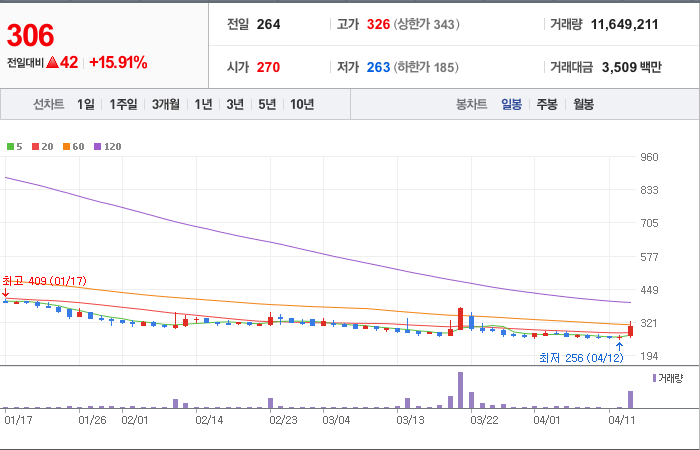Click the 거래량 value 11,649,211
Screen dimensions: 700x450
(x=625, y=24)
